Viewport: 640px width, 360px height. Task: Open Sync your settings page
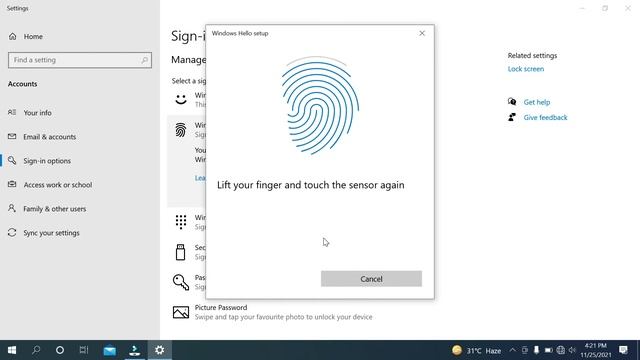coord(51,233)
